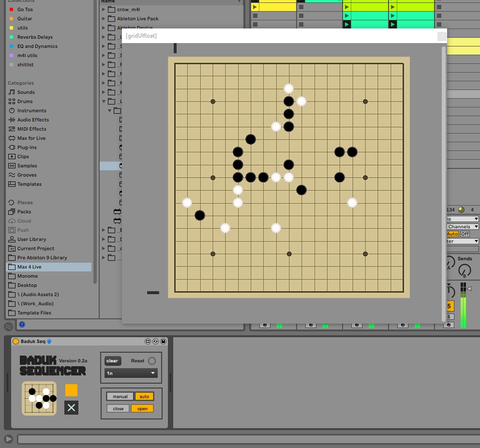This screenshot has height=448, width=480.
Task: Switch to manual mode
Action: click(120, 397)
